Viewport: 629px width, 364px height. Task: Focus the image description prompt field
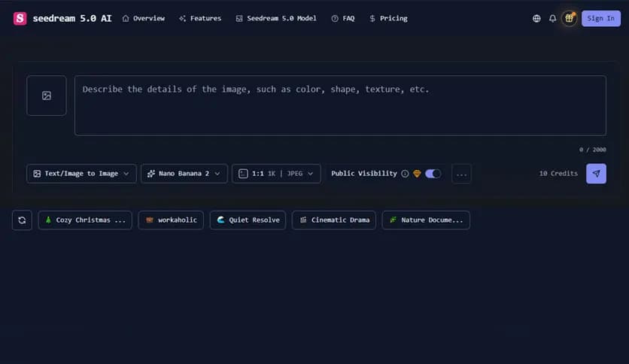click(x=340, y=105)
